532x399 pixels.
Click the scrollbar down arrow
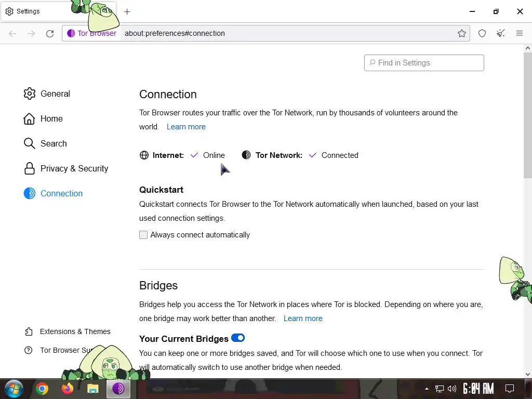[528, 374]
